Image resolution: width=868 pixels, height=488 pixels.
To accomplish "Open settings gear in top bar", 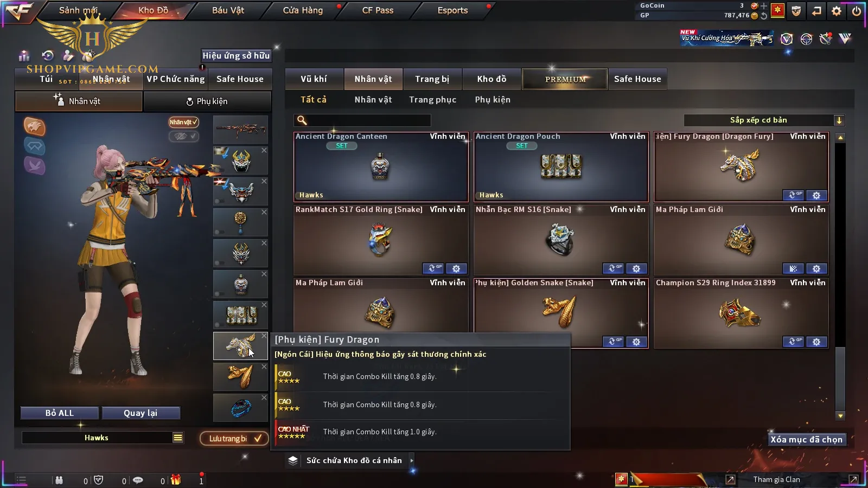I will tap(837, 10).
